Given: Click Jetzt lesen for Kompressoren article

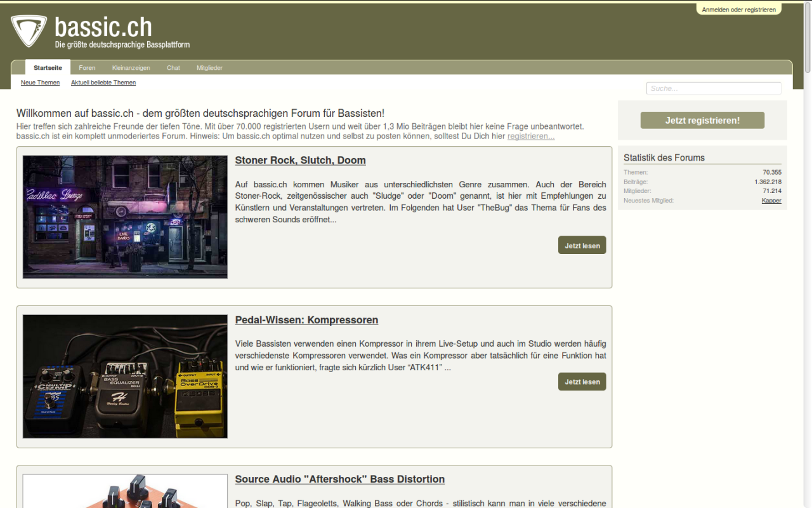Looking at the screenshot, I should coord(582,382).
